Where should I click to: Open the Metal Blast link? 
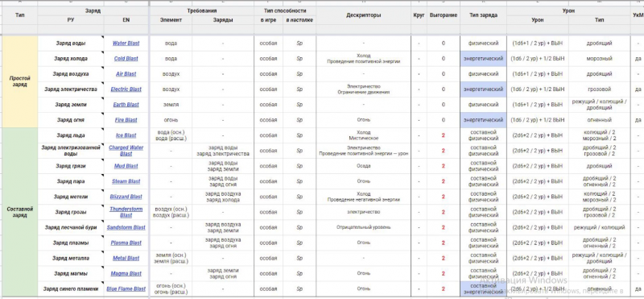tap(126, 258)
